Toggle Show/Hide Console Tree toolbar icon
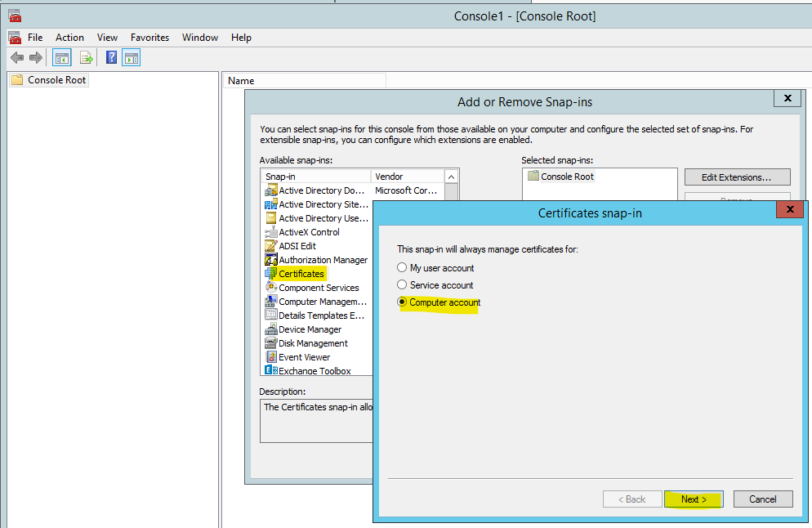 61,57
